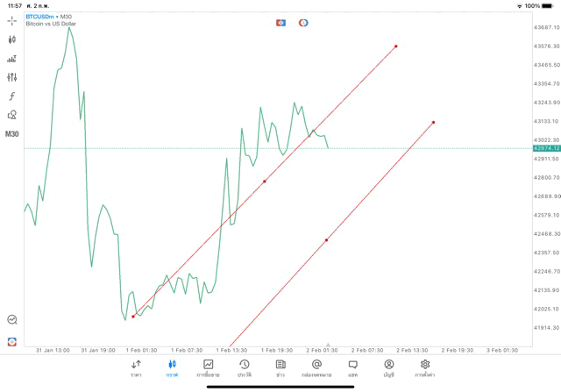Open the การตั้งค่า (Settings) tab
561x392 pixels.
point(425,367)
